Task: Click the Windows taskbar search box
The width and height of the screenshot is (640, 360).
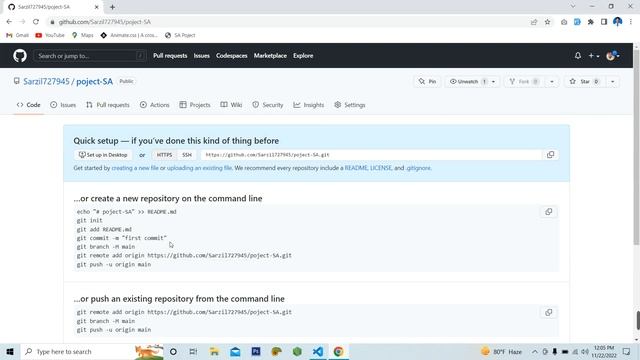Action: [92, 351]
